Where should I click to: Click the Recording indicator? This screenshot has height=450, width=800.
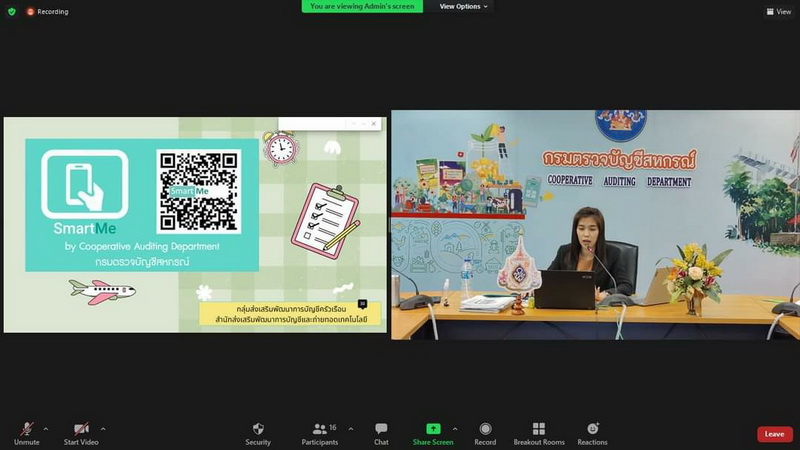pos(47,11)
